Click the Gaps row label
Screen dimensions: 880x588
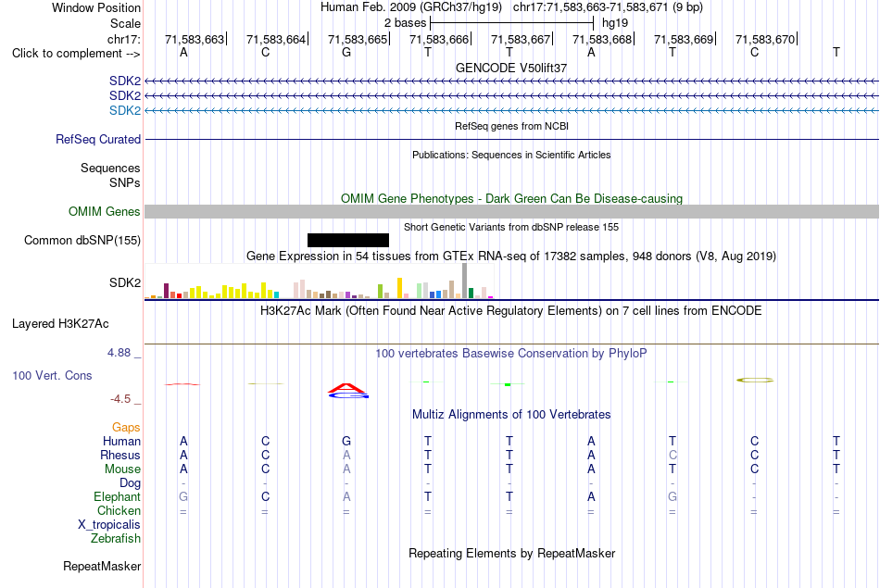click(126, 428)
